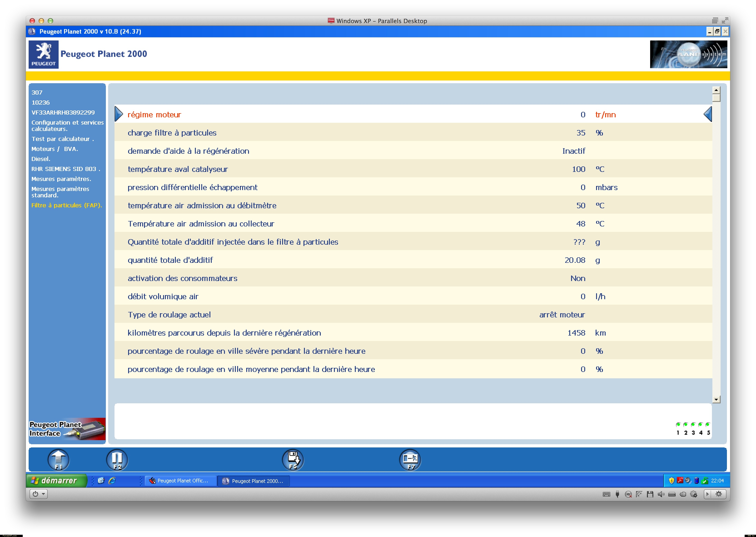Screen dimensions: 756x537
Task: Click the Peugeot Planet Interface image
Action: tap(67, 429)
